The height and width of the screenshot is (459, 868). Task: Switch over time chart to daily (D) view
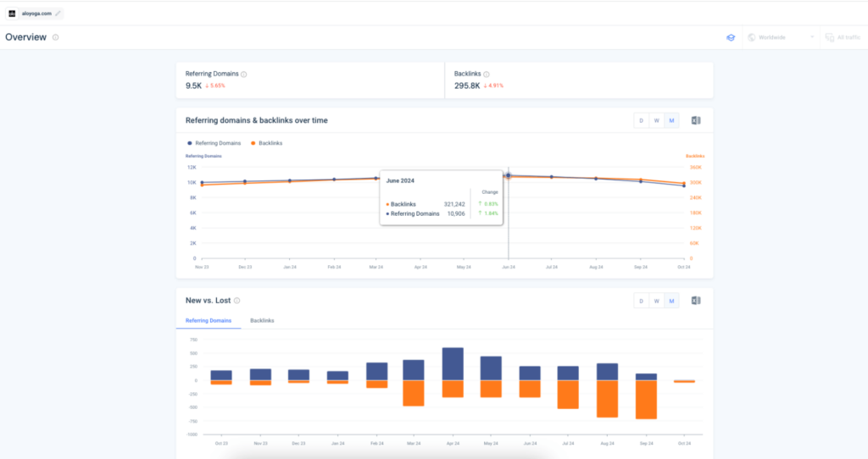point(642,120)
